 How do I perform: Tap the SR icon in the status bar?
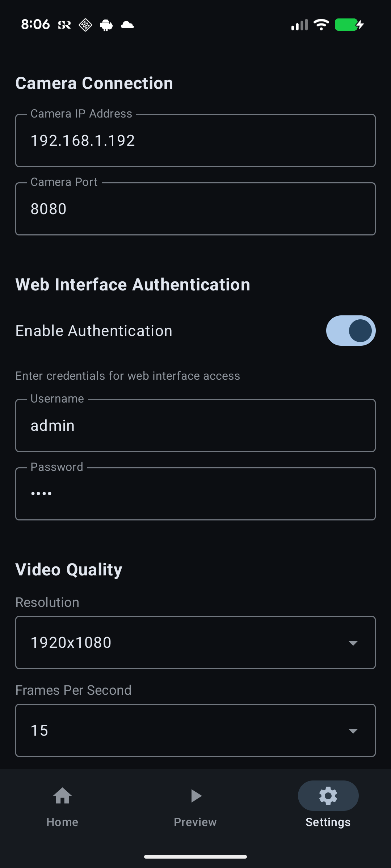63,24
